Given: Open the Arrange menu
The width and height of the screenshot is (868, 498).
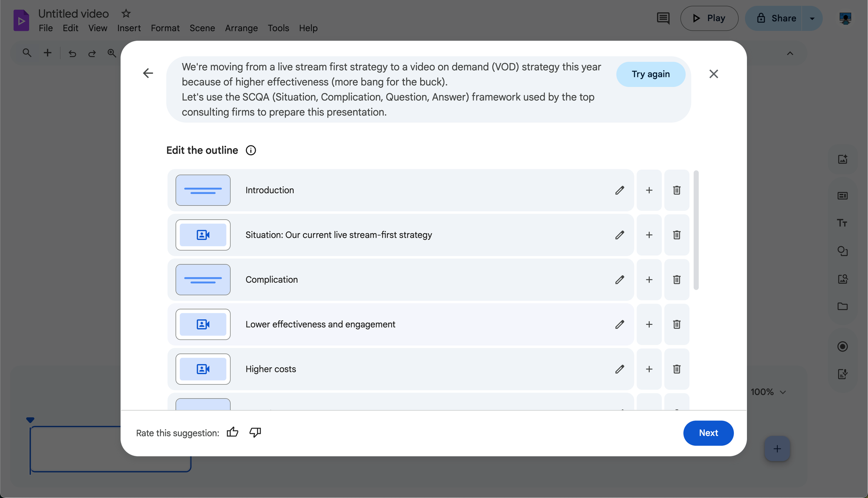Looking at the screenshot, I should click(x=241, y=28).
